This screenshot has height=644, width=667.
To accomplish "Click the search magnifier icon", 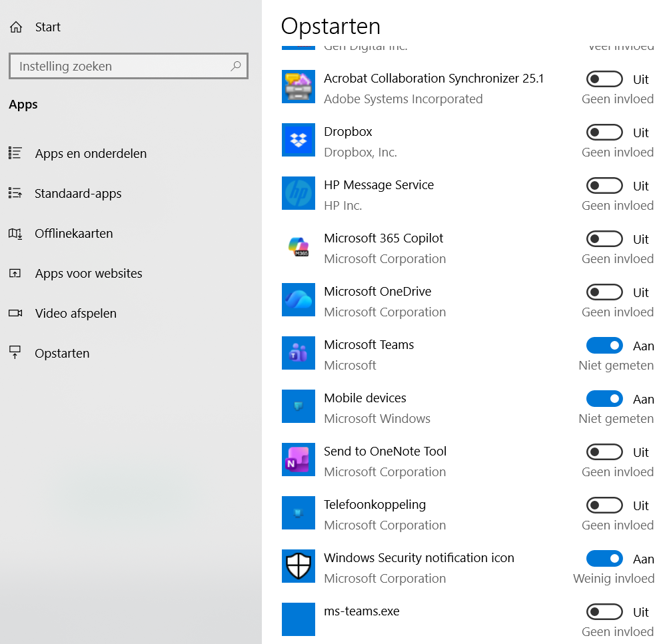I will 236,66.
